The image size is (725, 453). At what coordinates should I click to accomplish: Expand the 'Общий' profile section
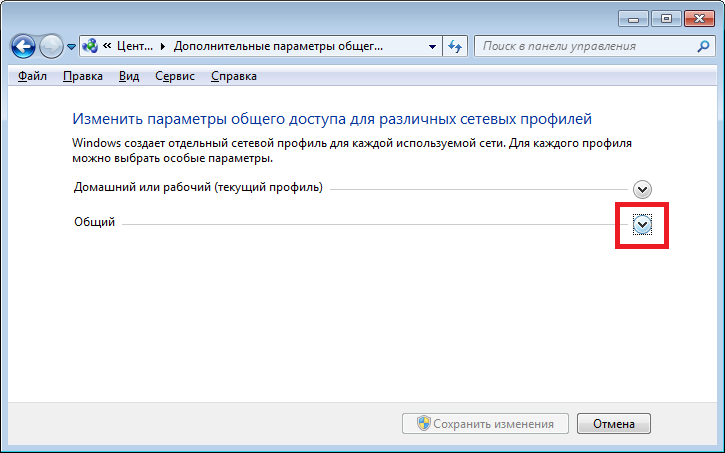642,224
